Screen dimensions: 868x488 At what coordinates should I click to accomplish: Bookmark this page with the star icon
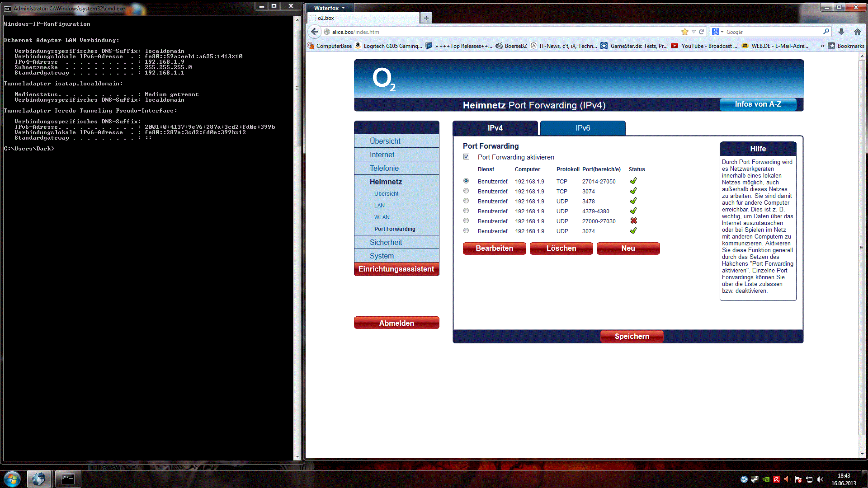coord(685,32)
